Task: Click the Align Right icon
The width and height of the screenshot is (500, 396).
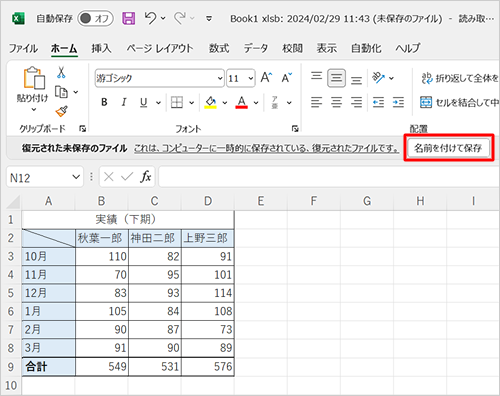Action: pyautogui.click(x=356, y=102)
